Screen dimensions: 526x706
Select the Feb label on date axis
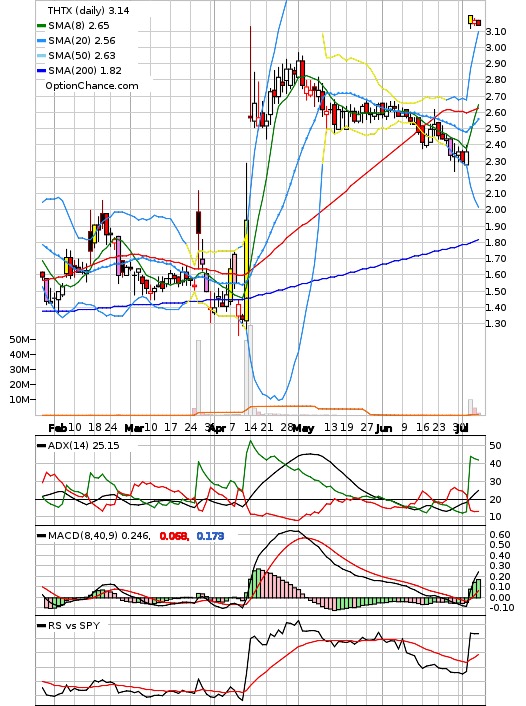58,428
